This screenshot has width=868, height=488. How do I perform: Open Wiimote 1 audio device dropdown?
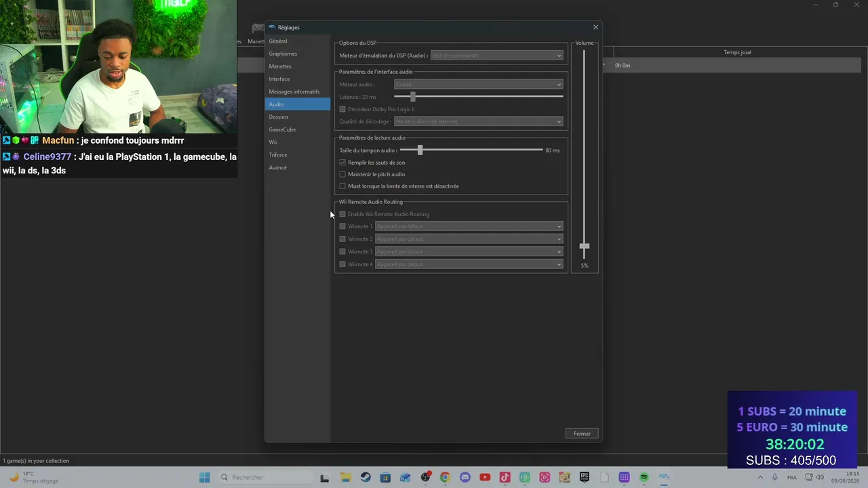[x=469, y=226]
